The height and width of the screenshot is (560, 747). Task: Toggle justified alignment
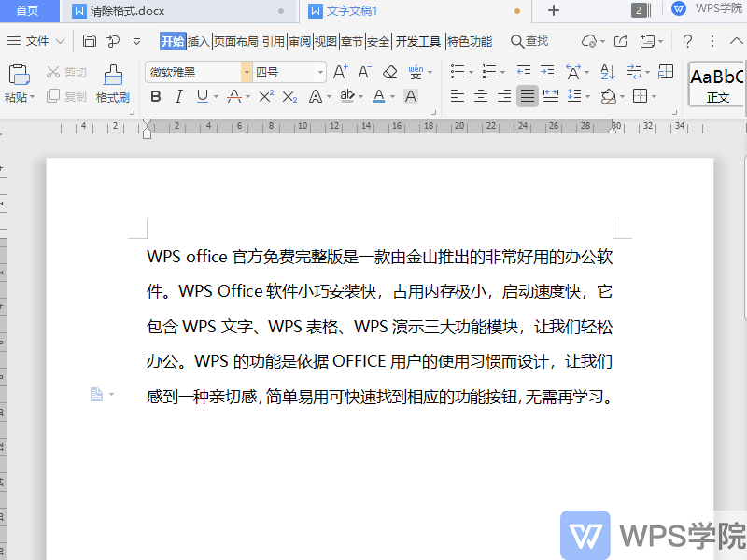click(527, 97)
